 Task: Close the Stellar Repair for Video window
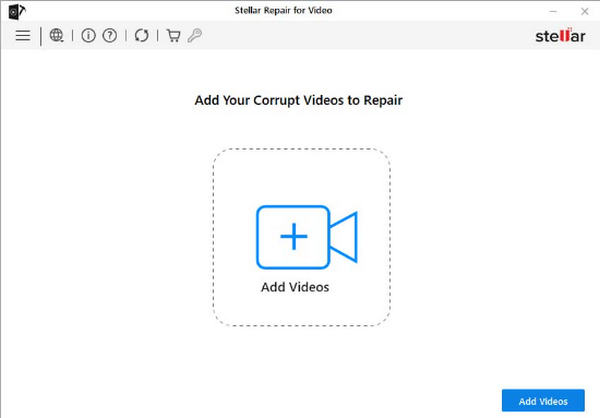[584, 11]
